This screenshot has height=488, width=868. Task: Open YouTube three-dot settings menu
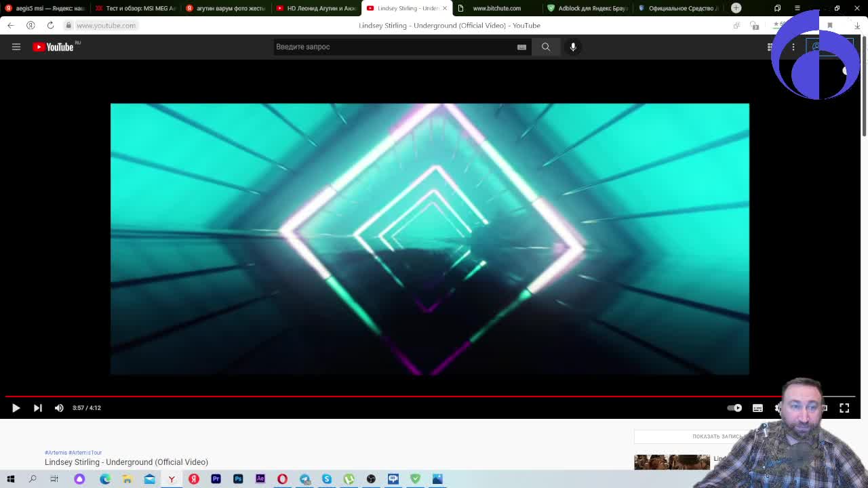pyautogui.click(x=793, y=47)
